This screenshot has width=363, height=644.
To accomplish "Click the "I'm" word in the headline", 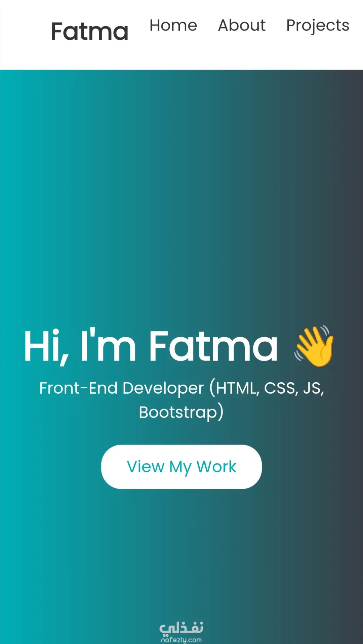I will 108,345.
